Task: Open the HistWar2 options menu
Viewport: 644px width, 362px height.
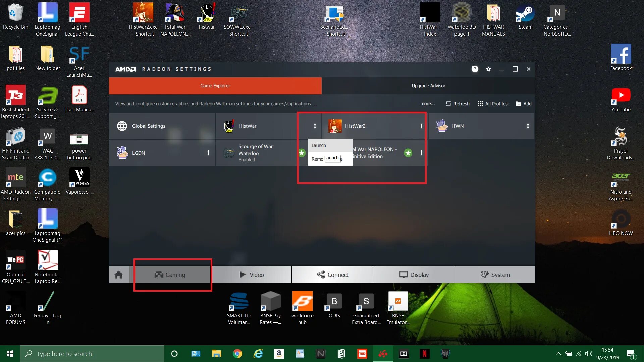Action: pos(421,126)
